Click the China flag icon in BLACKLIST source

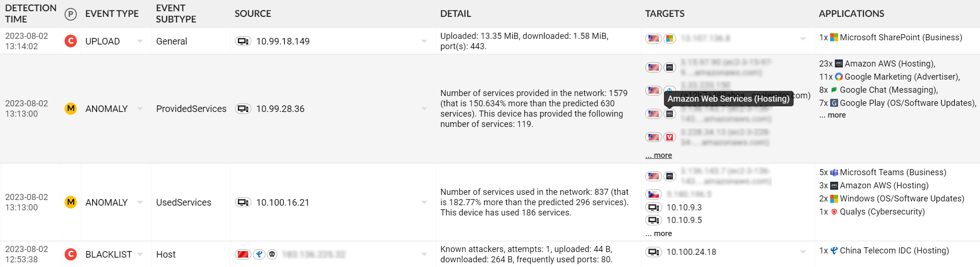point(243,254)
